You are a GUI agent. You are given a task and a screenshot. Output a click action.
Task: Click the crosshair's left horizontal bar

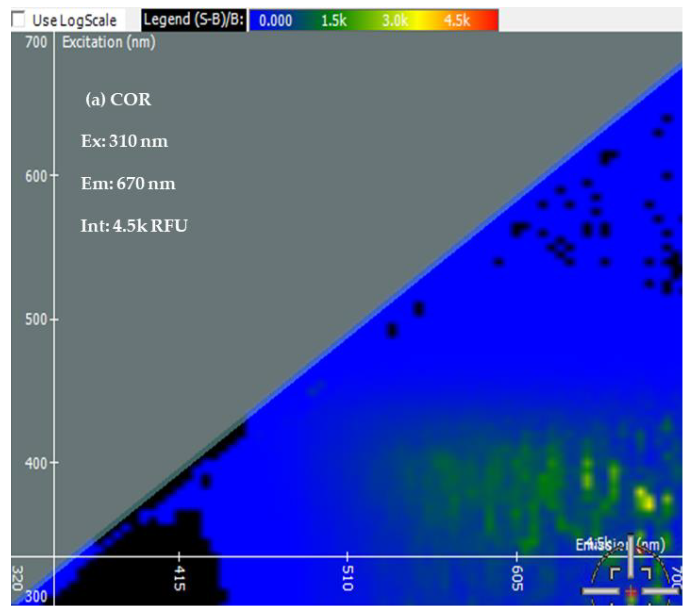(600, 592)
